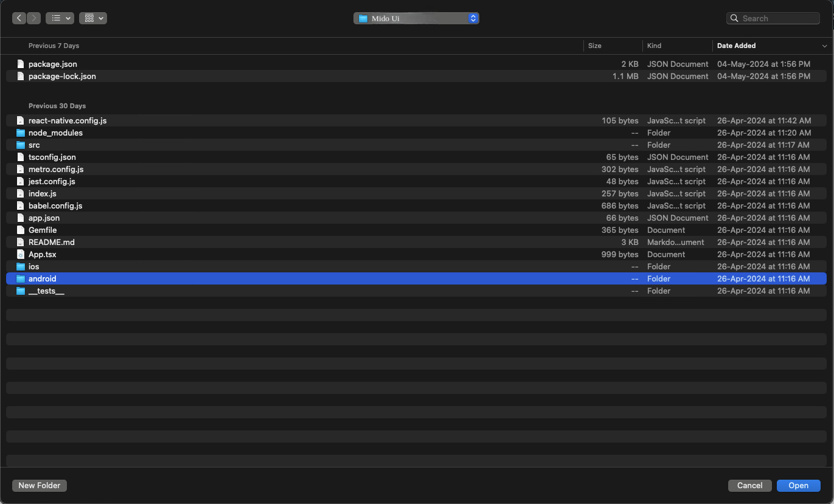
Task: Open the list view options dropdown
Action: point(60,18)
